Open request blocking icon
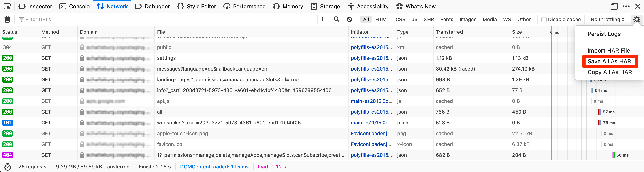Image resolution: width=644 pixels, height=172 pixels. (349, 19)
